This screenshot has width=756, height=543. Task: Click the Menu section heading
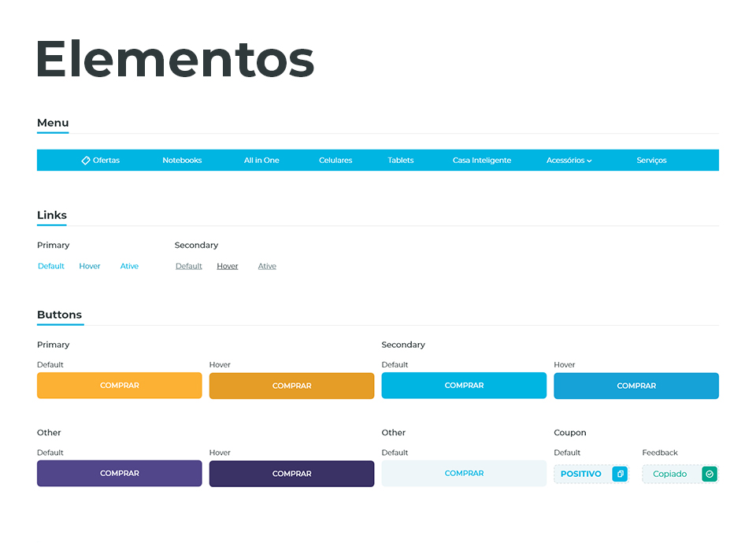pos(53,123)
